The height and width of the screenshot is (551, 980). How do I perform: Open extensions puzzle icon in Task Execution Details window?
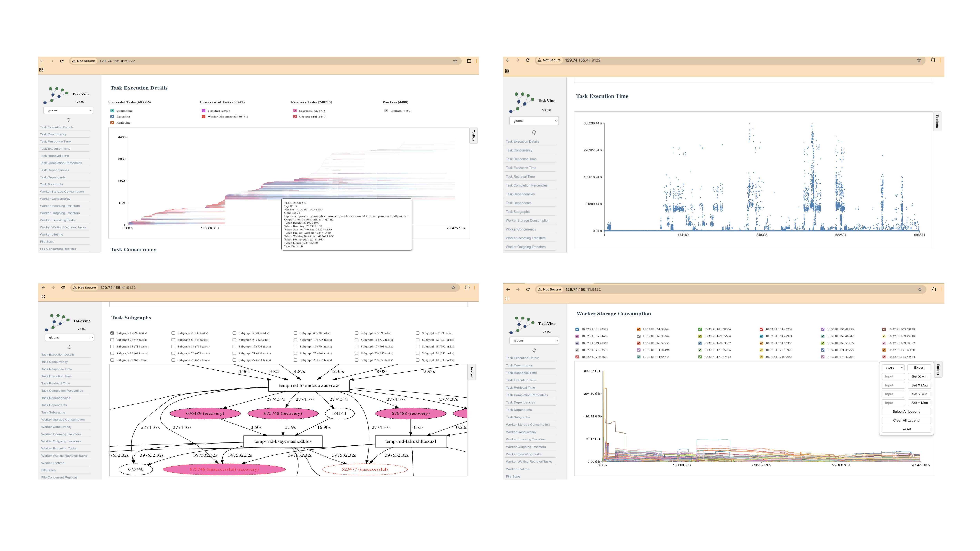tap(469, 61)
